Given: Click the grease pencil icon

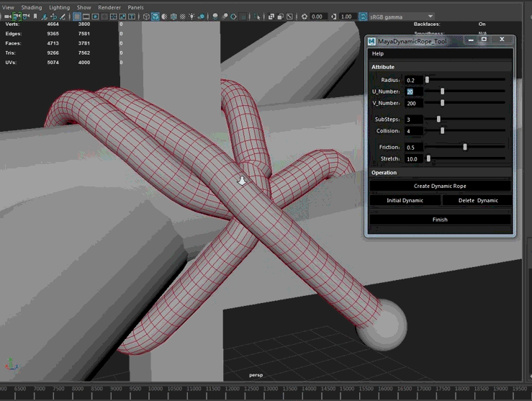Looking at the screenshot, I should [x=63, y=17].
